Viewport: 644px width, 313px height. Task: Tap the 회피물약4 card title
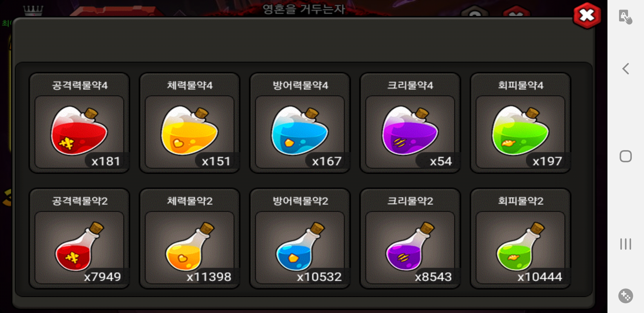tap(520, 85)
